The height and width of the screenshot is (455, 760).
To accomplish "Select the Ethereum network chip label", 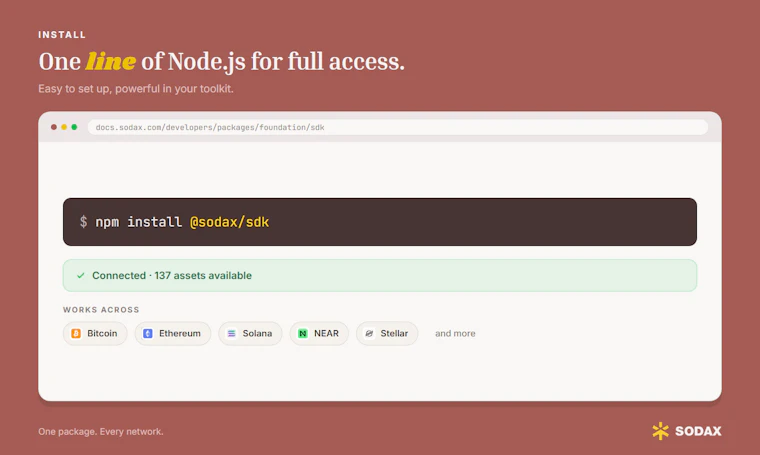I will pyautogui.click(x=180, y=333).
